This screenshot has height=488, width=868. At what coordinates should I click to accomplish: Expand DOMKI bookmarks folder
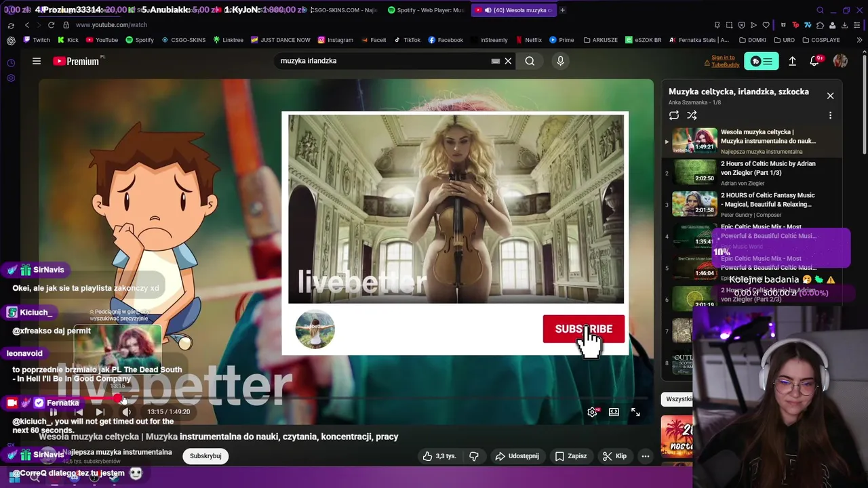coord(753,40)
